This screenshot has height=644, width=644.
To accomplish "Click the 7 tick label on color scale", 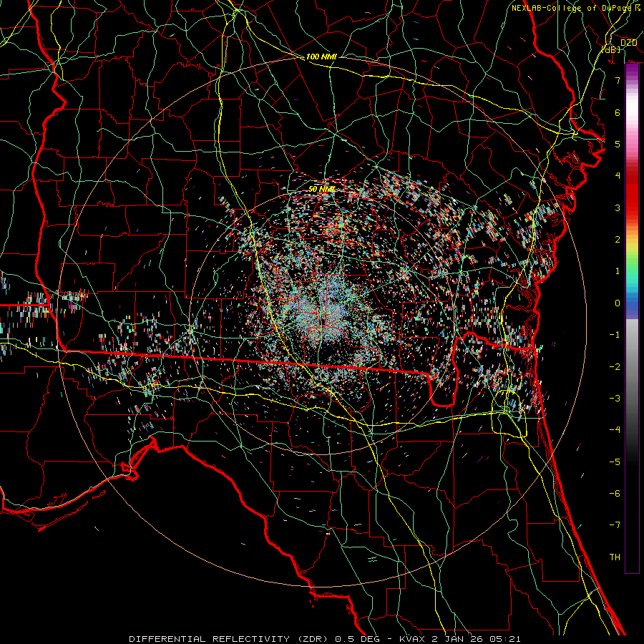I will pyautogui.click(x=618, y=80).
